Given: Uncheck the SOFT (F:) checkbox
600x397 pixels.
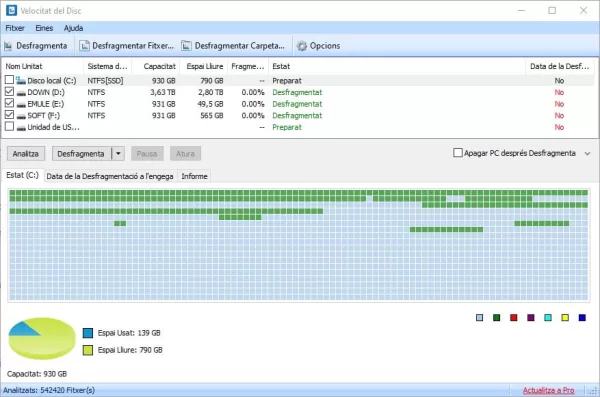Looking at the screenshot, I should click(9, 114).
